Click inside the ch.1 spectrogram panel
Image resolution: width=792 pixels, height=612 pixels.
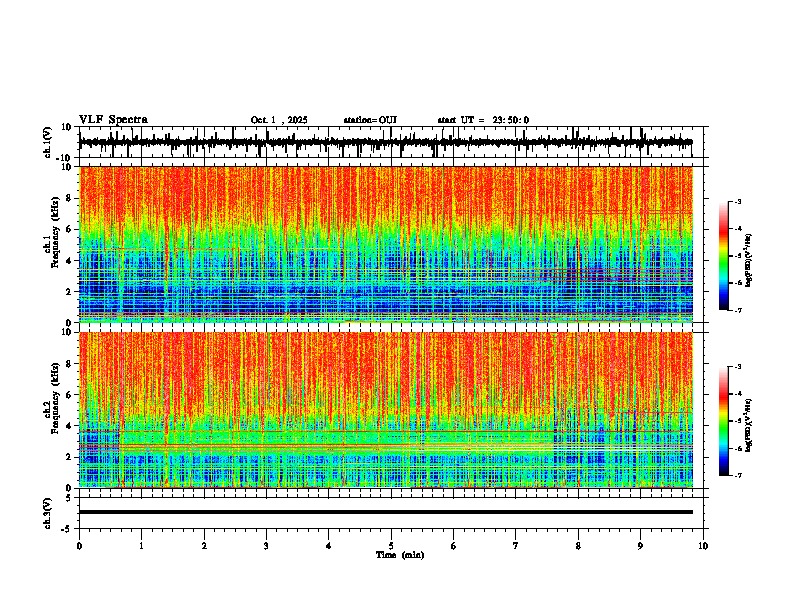pyautogui.click(x=385, y=244)
